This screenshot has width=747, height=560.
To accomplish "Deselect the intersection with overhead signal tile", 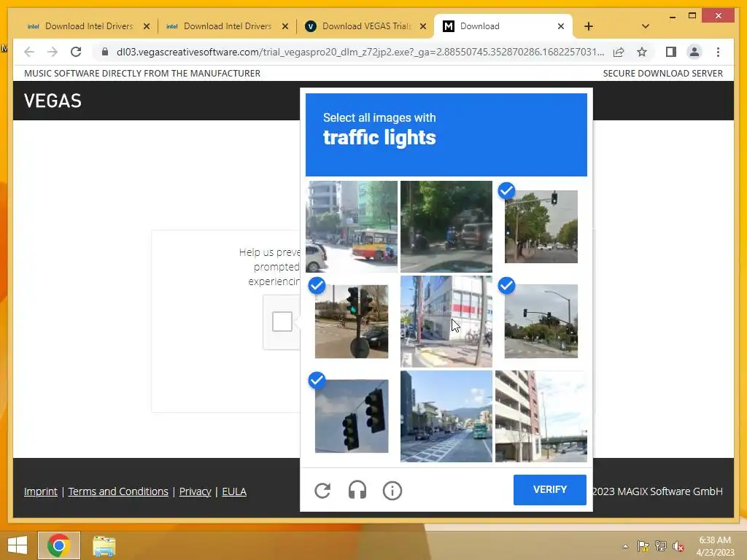I will [x=541, y=322].
